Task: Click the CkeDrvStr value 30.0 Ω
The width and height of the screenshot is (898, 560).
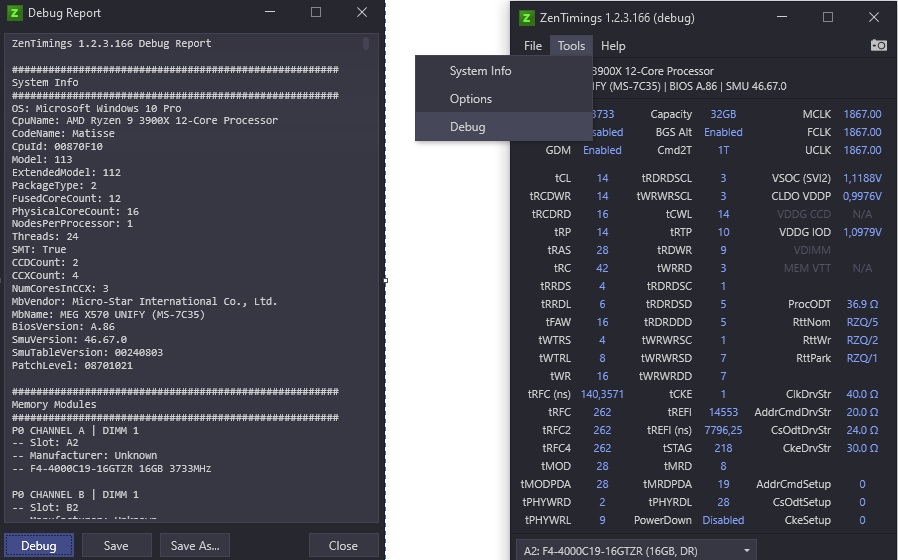Action: [x=862, y=448]
